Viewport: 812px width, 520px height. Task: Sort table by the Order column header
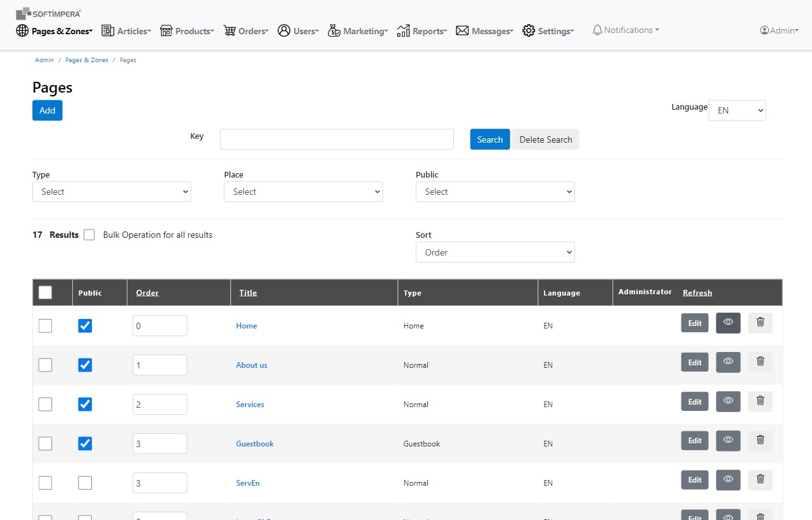pyautogui.click(x=147, y=292)
